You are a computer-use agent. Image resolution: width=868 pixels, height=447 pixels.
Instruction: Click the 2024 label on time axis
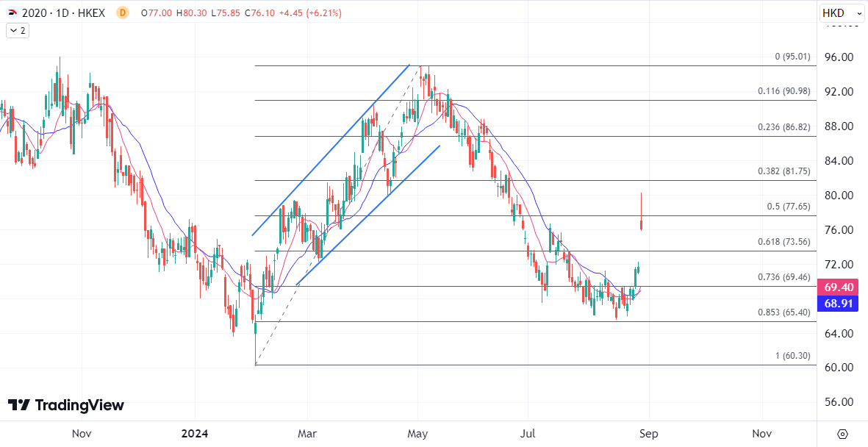point(195,433)
